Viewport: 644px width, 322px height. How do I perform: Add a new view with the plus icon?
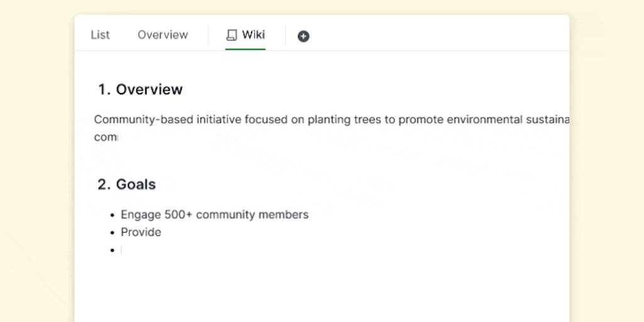point(304,36)
